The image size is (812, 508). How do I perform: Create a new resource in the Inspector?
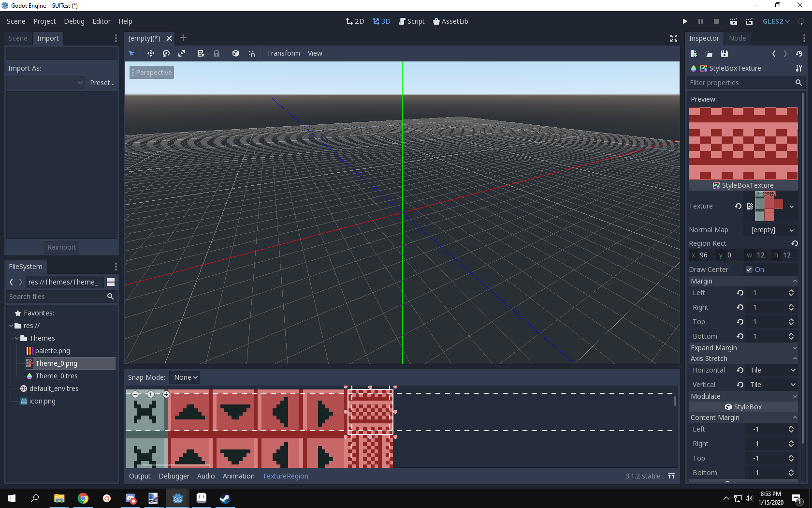[693, 54]
